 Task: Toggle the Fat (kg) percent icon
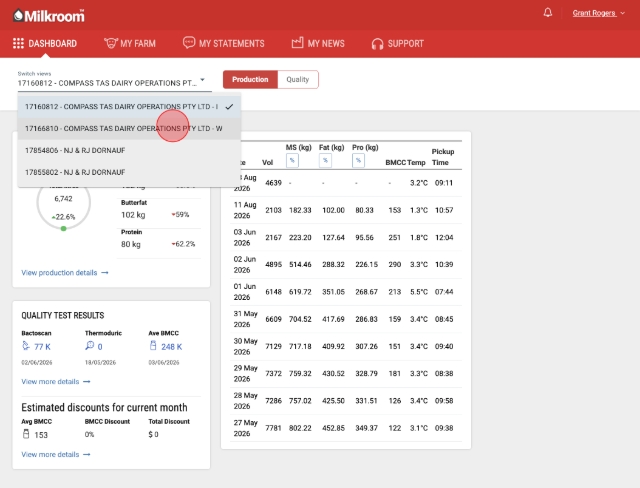point(325,160)
